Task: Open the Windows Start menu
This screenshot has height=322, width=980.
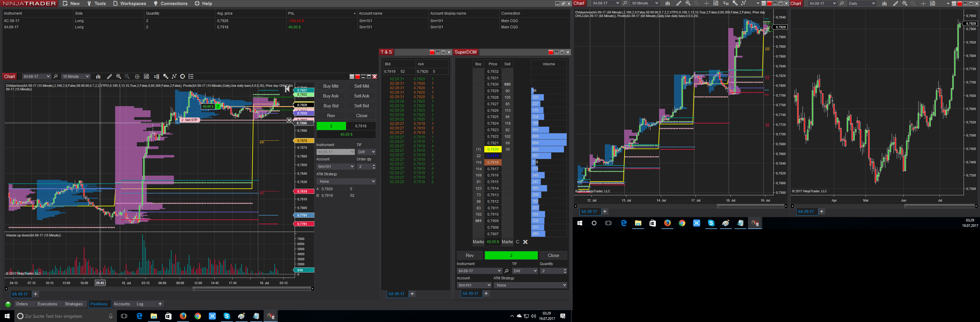Action: pyautogui.click(x=7, y=316)
